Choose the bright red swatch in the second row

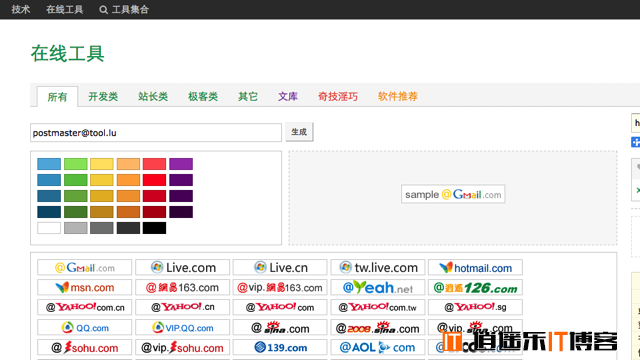click(x=154, y=180)
